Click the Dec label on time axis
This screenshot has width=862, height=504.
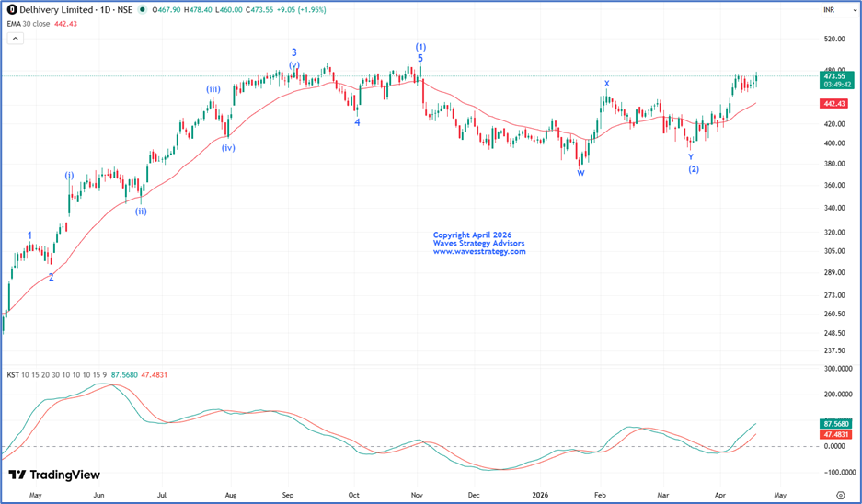pyautogui.click(x=472, y=495)
